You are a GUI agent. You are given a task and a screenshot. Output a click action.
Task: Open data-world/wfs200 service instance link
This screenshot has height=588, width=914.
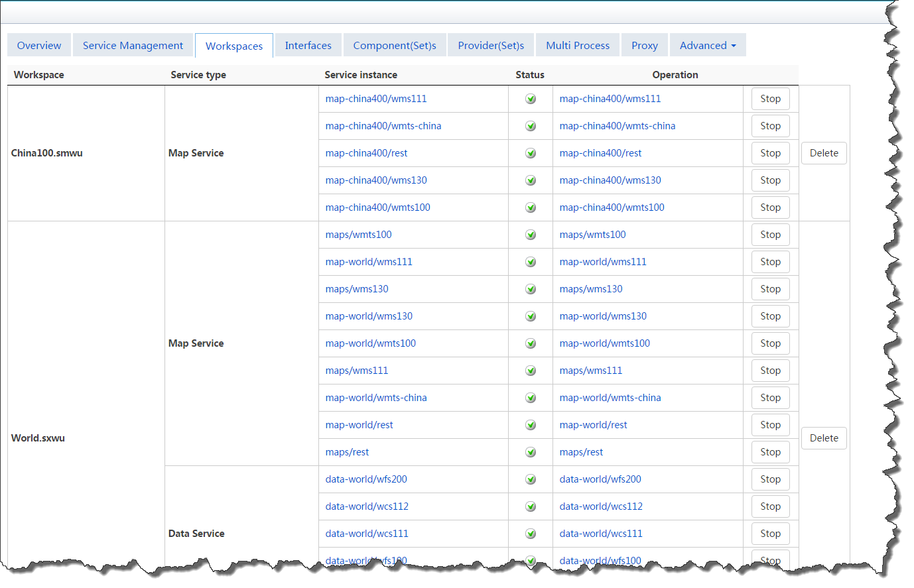pos(366,479)
